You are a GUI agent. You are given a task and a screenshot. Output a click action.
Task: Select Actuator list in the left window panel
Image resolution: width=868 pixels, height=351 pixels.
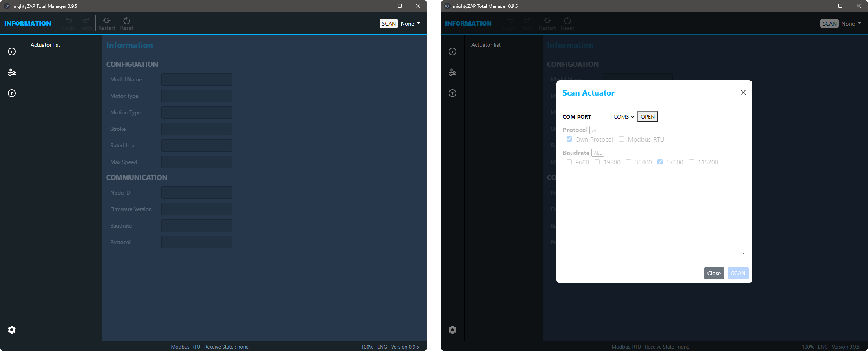tap(45, 45)
